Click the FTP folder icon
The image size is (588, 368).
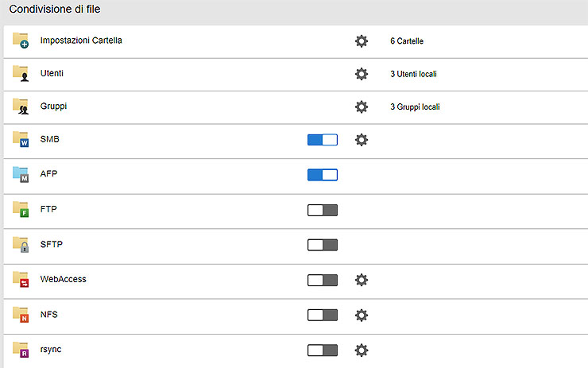pos(21,210)
